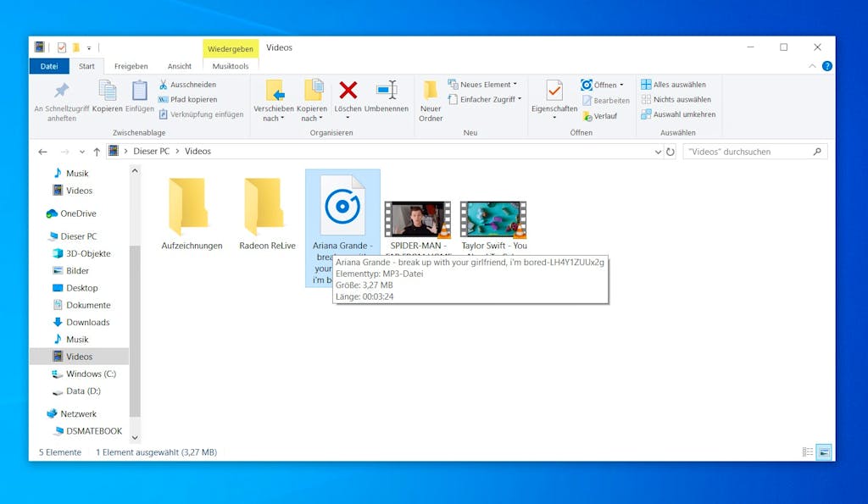This screenshot has height=504, width=868.
Task: Select the Ariana Grande MP3 file
Action: [x=342, y=228]
